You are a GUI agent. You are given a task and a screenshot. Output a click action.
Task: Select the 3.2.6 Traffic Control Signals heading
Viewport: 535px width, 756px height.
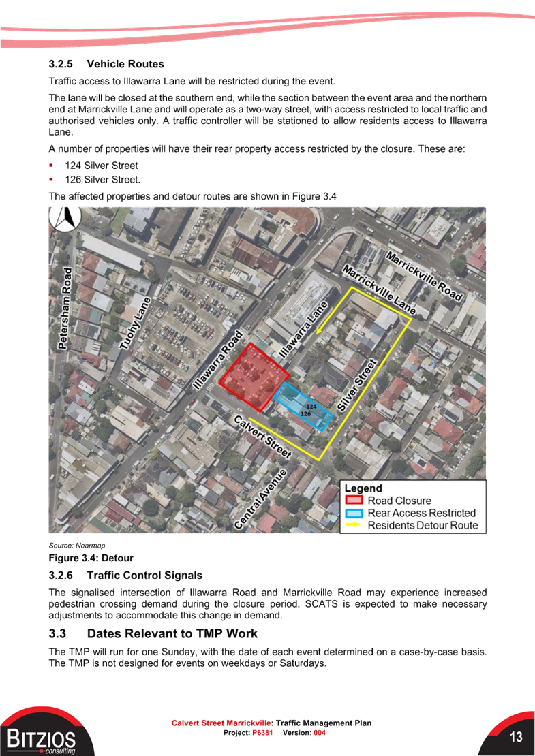pos(125,575)
